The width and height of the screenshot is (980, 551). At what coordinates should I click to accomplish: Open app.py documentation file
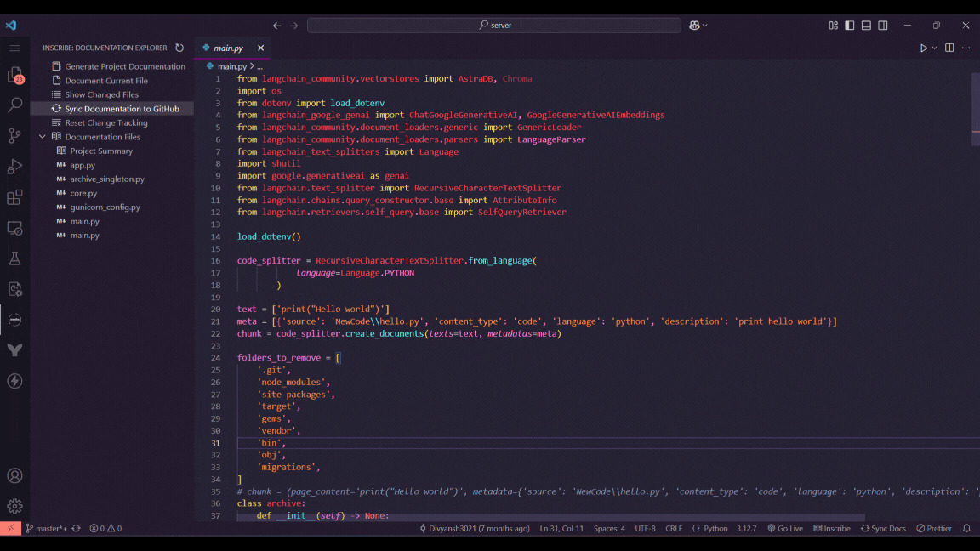[x=83, y=165]
